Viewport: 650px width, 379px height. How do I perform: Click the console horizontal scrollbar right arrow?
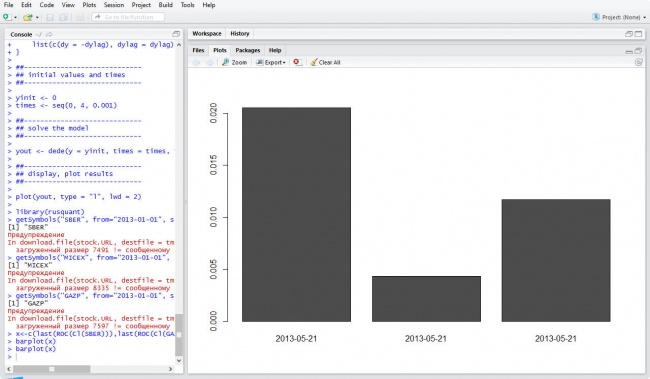click(170, 369)
